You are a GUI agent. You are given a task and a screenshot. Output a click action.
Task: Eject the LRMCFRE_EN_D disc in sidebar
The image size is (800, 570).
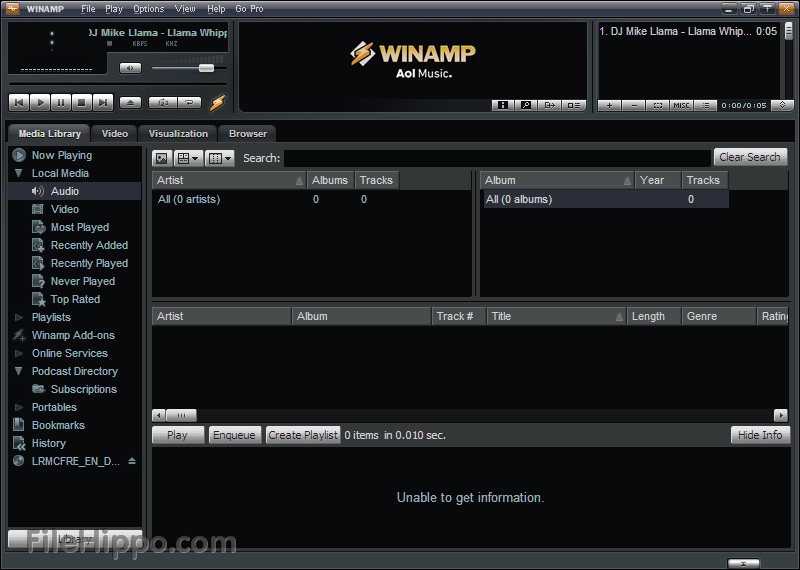coord(132,461)
